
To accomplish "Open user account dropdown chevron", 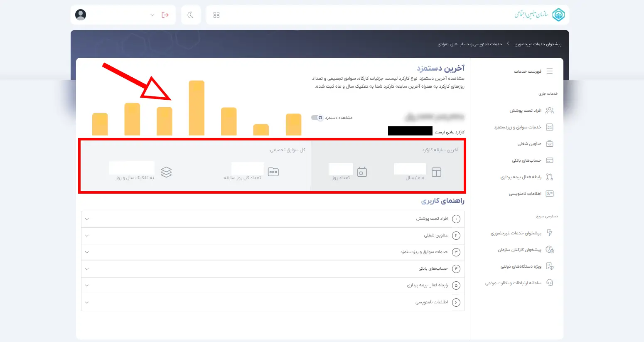I will click(x=152, y=15).
